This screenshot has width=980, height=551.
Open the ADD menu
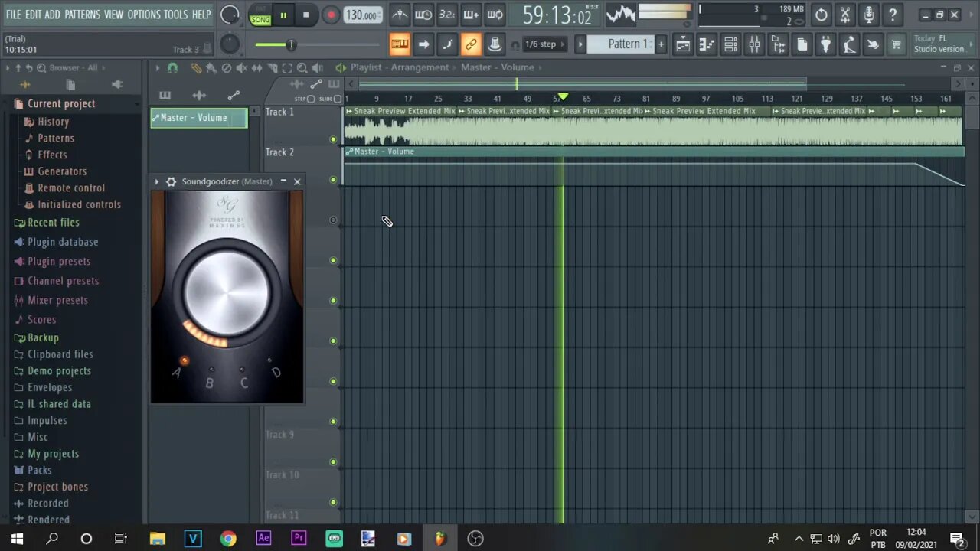click(x=53, y=15)
